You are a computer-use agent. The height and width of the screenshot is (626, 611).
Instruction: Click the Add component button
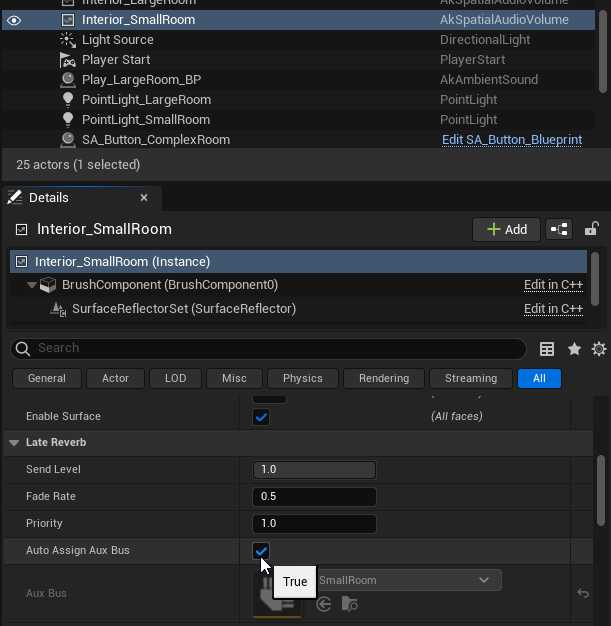pos(506,229)
